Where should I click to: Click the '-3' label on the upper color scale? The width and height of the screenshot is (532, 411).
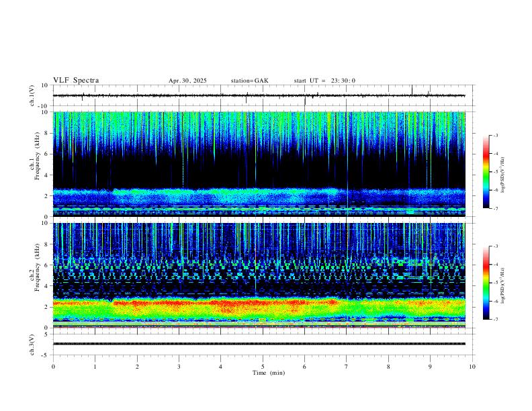point(495,135)
